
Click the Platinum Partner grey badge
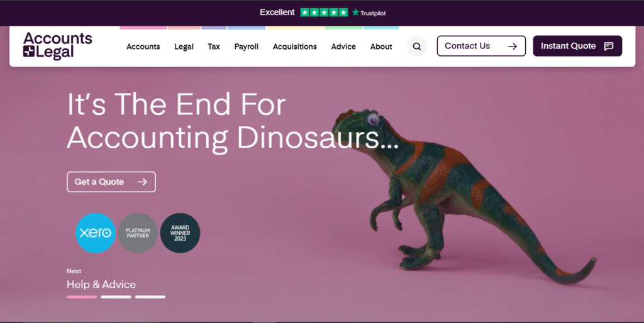click(x=138, y=233)
